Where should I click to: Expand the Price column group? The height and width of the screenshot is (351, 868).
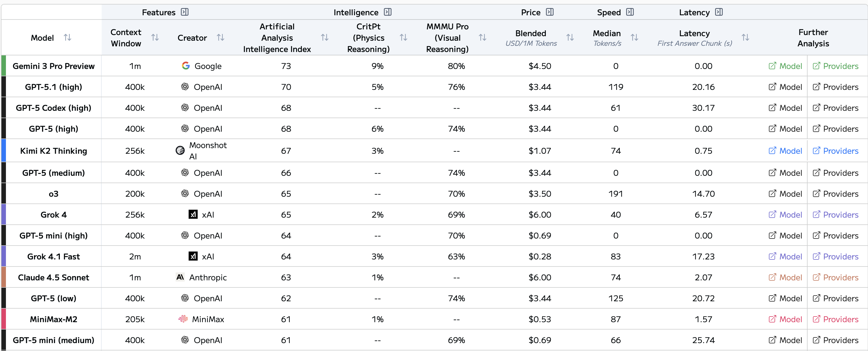point(549,12)
